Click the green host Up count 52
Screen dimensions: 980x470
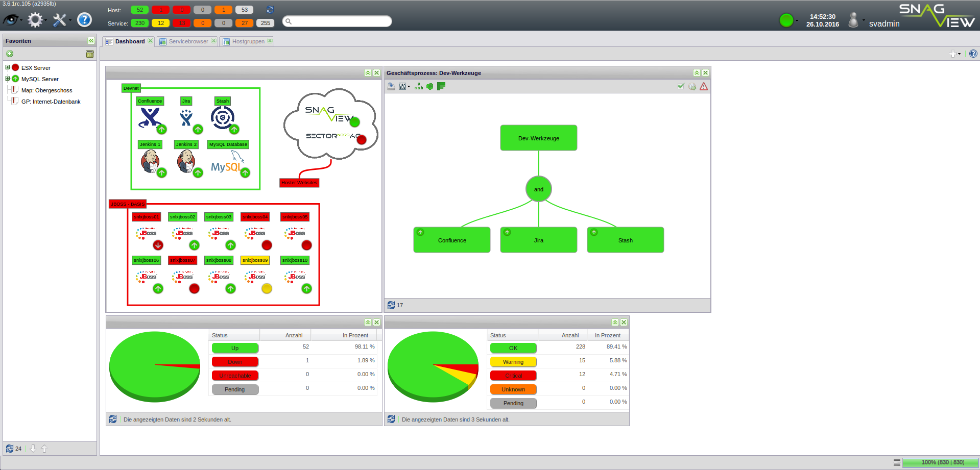pyautogui.click(x=140, y=10)
